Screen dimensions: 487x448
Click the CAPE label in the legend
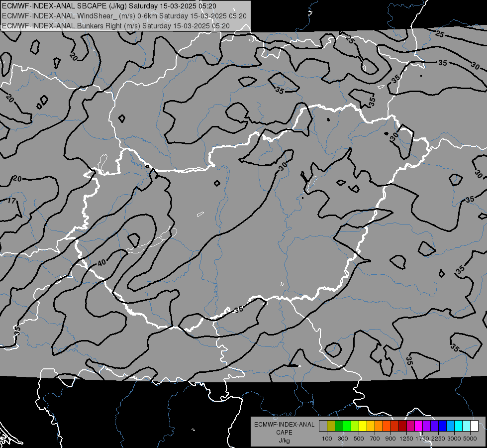(x=284, y=433)
